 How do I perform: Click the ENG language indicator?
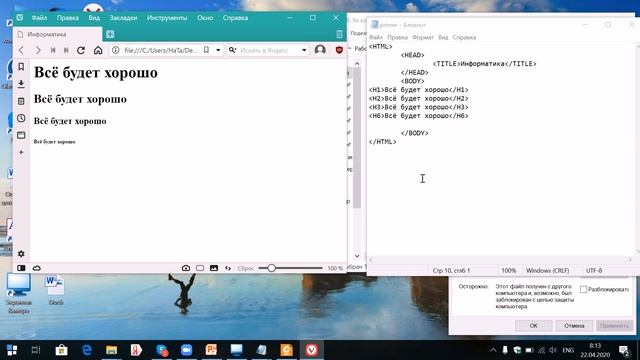tap(568, 350)
